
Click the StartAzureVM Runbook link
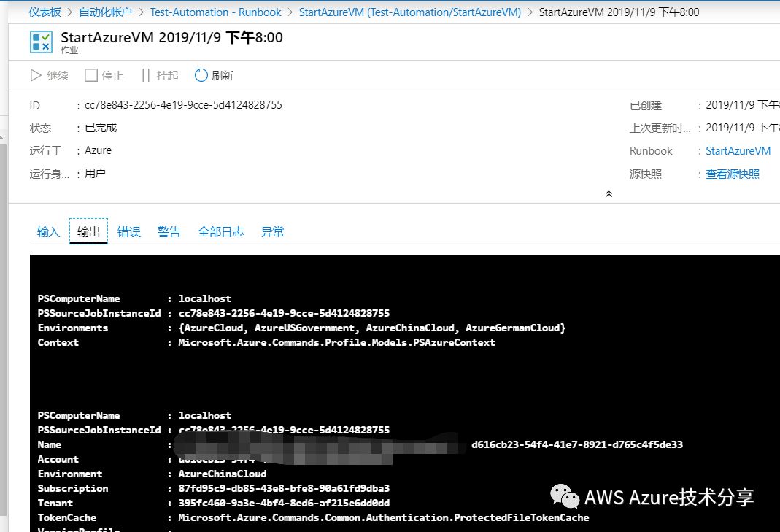[738, 151]
